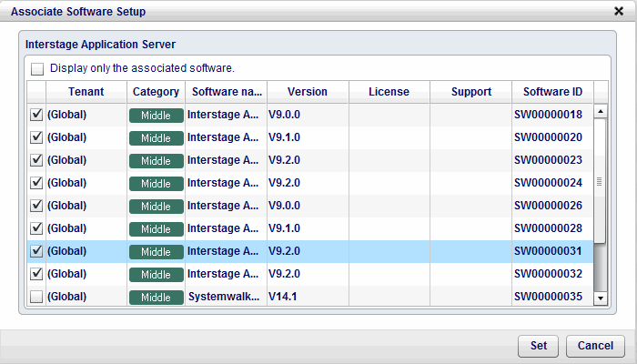Screen dimensions: 637x364
Task: Select the Middle badge in SW00000026 row
Action: 156,207
